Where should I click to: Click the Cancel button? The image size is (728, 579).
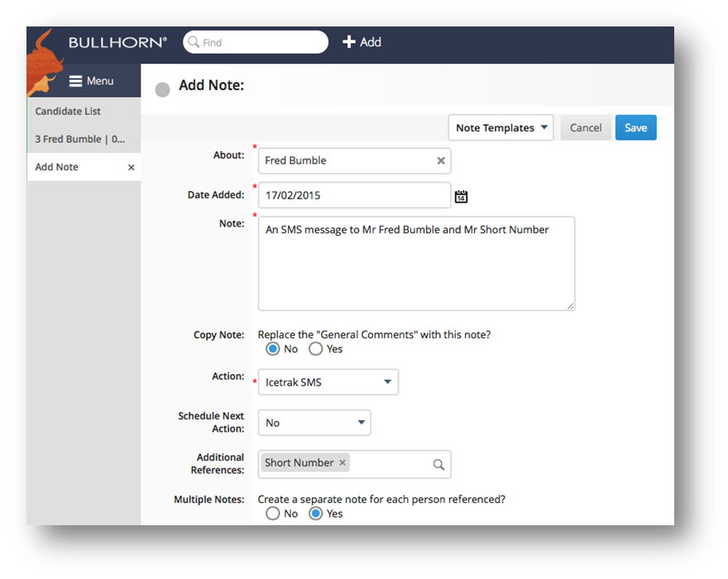coord(586,128)
